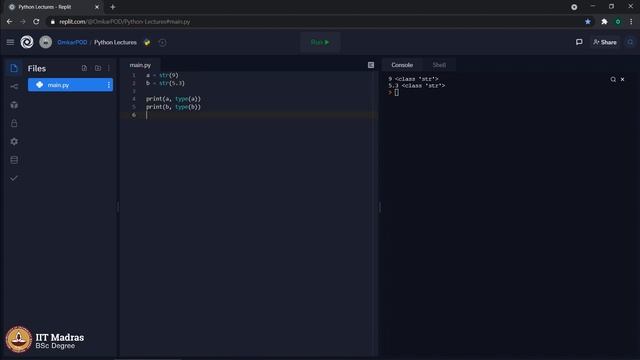This screenshot has width=640, height=360.
Task: Click code line 'a = str(9)'
Action: point(162,75)
